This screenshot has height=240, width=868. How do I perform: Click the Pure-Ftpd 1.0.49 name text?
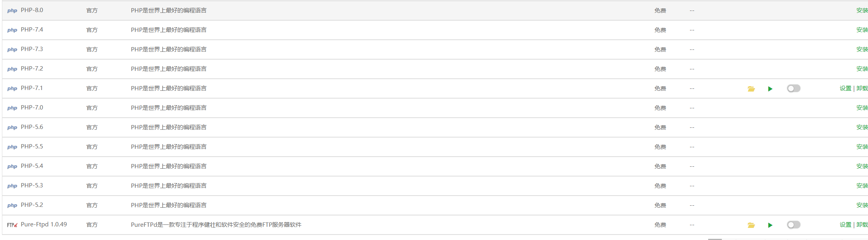tap(44, 224)
